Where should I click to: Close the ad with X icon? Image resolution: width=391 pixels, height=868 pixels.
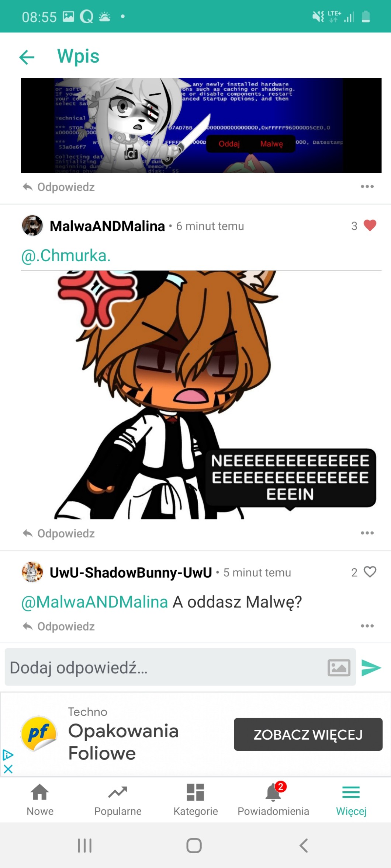[8, 769]
